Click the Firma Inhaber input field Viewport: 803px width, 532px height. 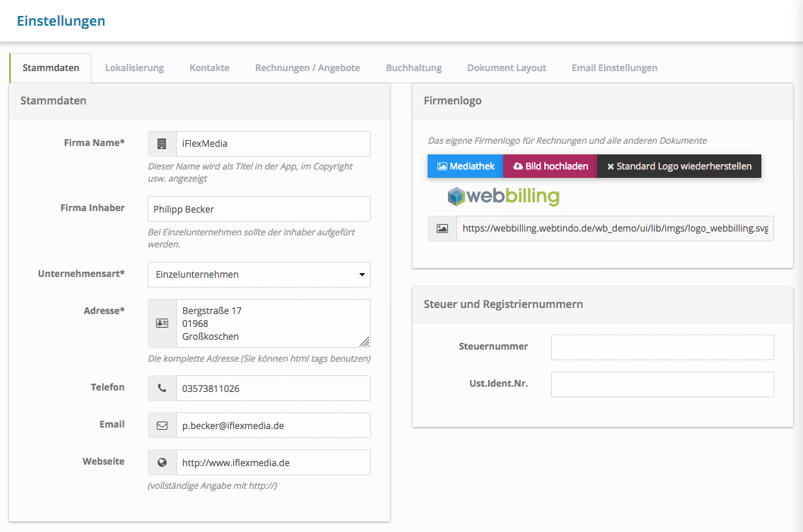pyautogui.click(x=259, y=209)
